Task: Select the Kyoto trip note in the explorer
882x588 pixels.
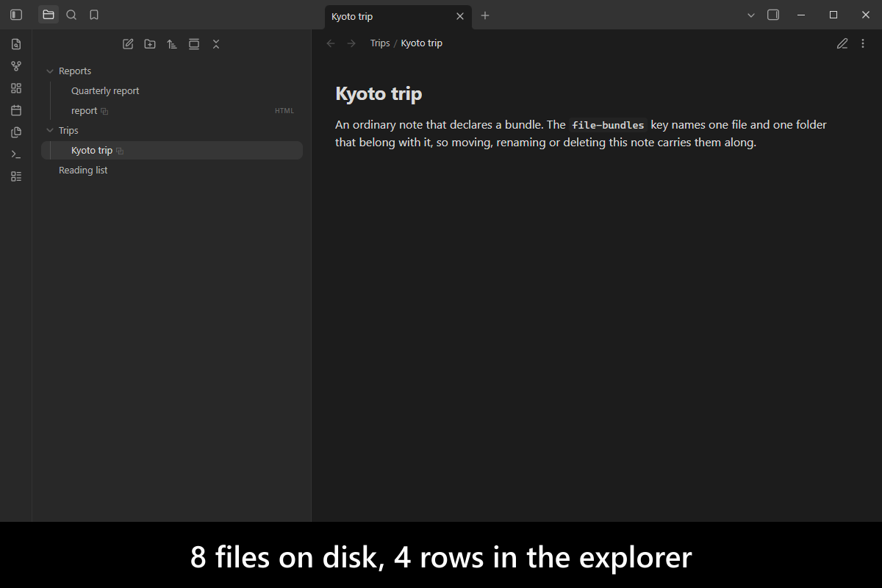Action: tap(172, 151)
